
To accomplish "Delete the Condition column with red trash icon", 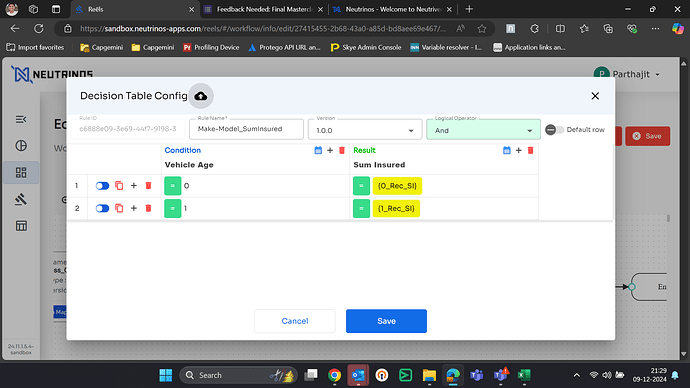I will coord(342,150).
